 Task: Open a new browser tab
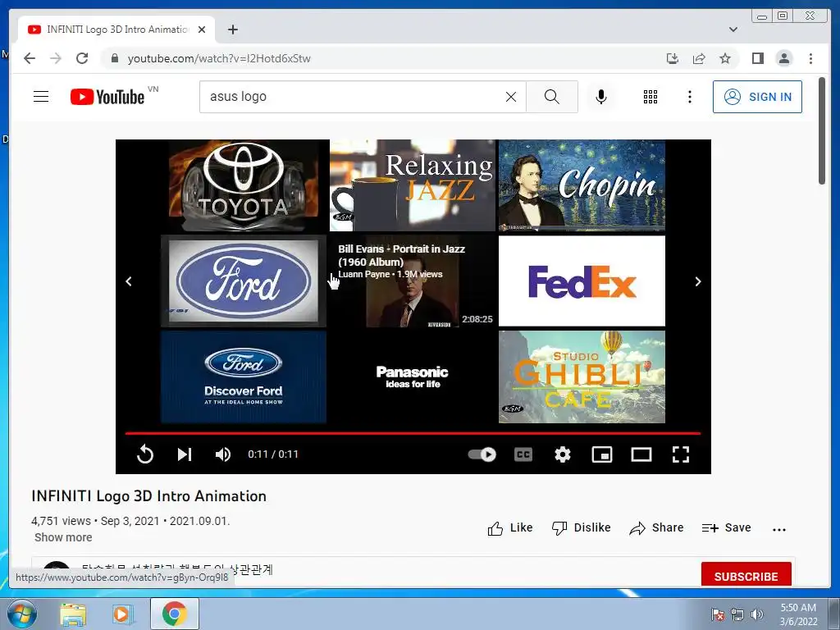coord(232,30)
